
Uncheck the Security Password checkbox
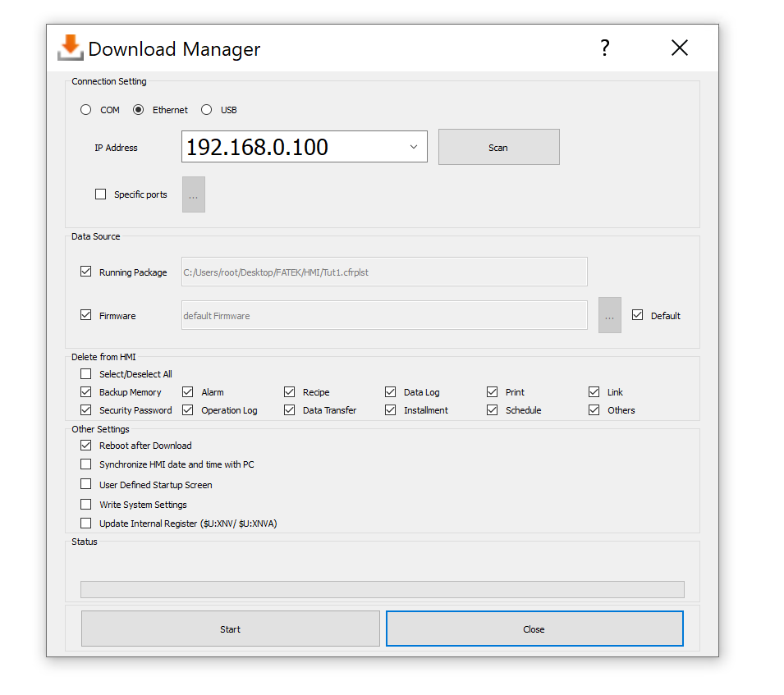point(86,409)
